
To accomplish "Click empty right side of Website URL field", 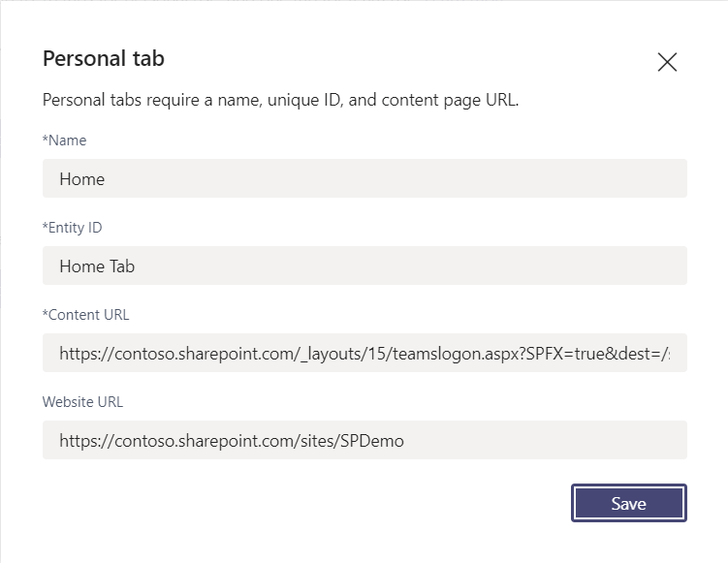I will coord(582,440).
